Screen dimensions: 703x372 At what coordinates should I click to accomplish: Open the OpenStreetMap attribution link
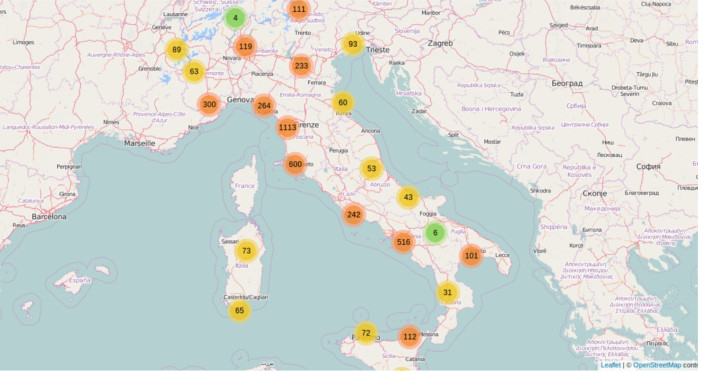click(657, 365)
